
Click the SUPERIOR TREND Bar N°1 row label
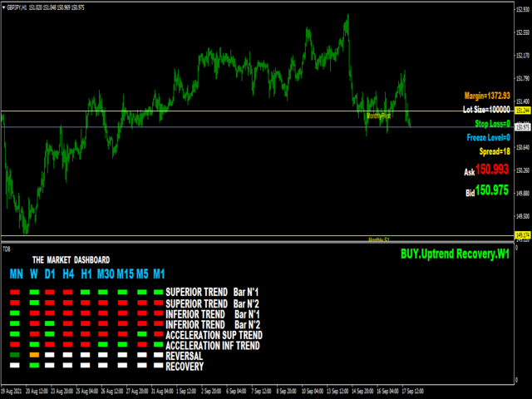pyautogui.click(x=212, y=292)
